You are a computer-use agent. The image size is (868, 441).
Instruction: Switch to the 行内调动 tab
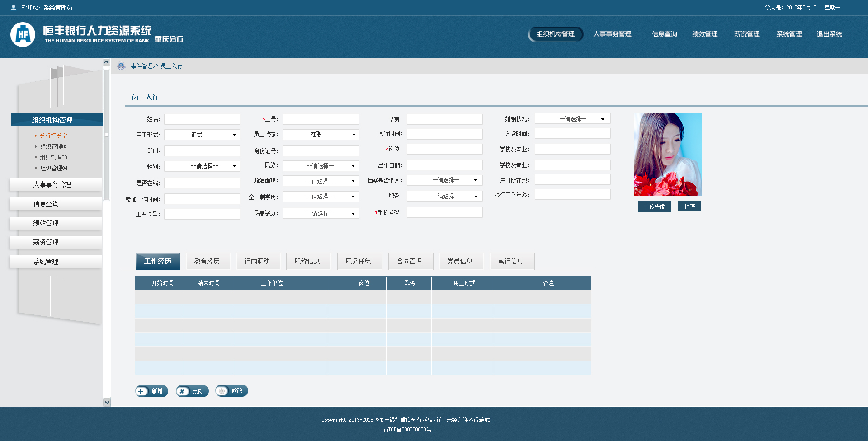[x=258, y=261]
